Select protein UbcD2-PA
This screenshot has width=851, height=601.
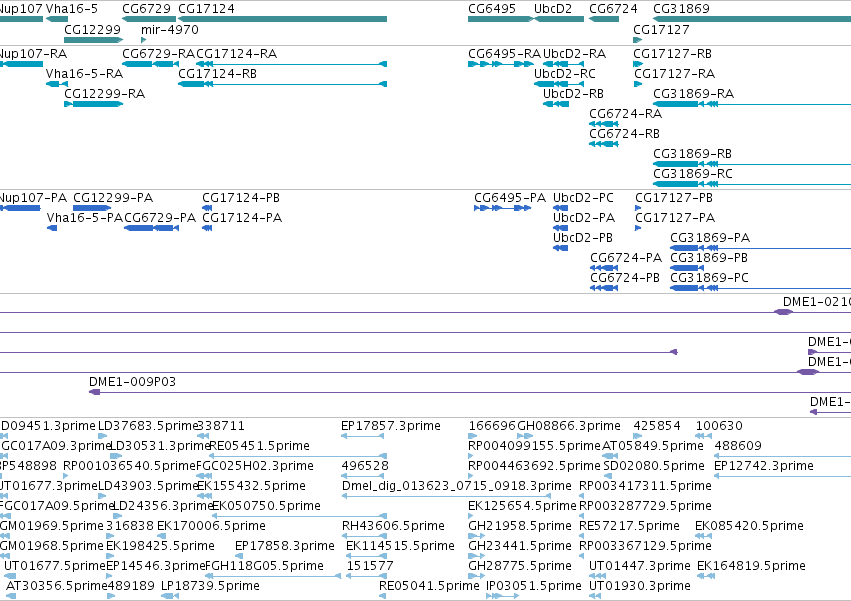click(561, 228)
